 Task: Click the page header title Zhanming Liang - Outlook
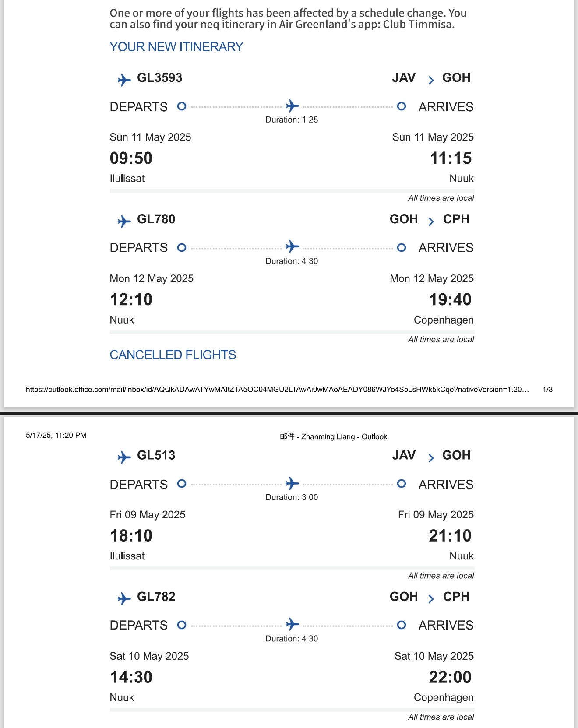[x=334, y=436]
